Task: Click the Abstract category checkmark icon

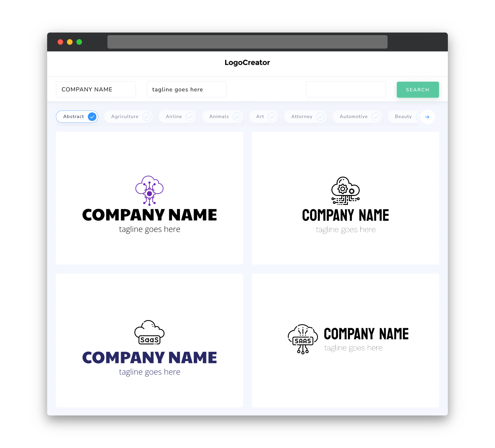Action: coord(92,116)
